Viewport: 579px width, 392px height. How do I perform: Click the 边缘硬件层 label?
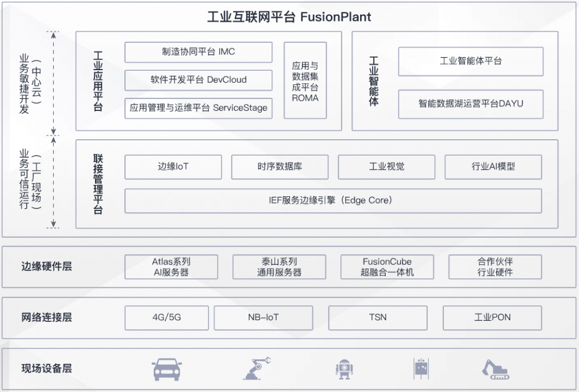(x=46, y=266)
